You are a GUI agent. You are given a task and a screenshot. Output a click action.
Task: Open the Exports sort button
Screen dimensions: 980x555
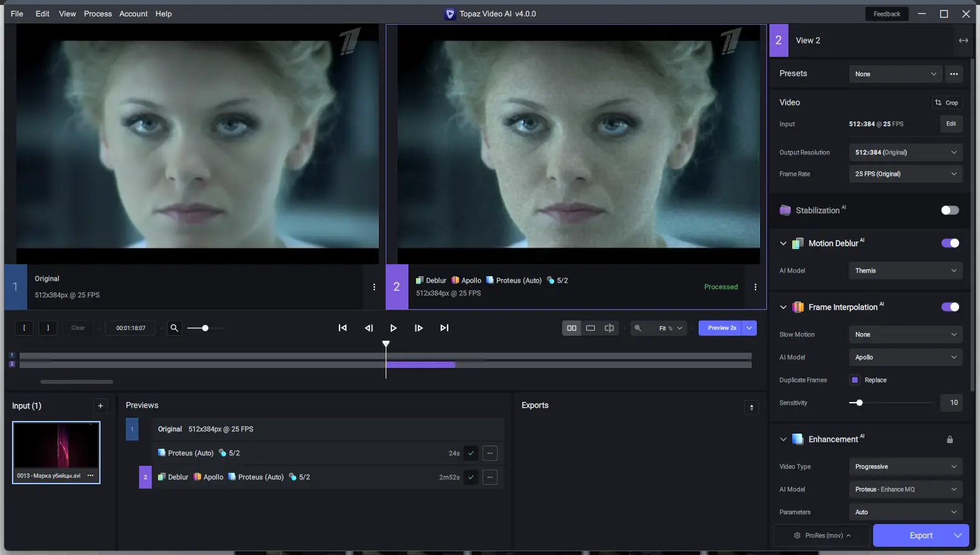tap(752, 408)
